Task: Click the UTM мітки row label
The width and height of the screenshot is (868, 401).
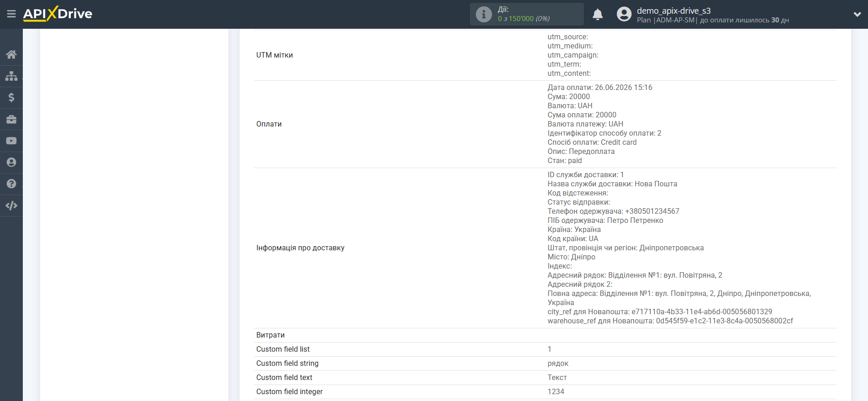Action: tap(274, 55)
